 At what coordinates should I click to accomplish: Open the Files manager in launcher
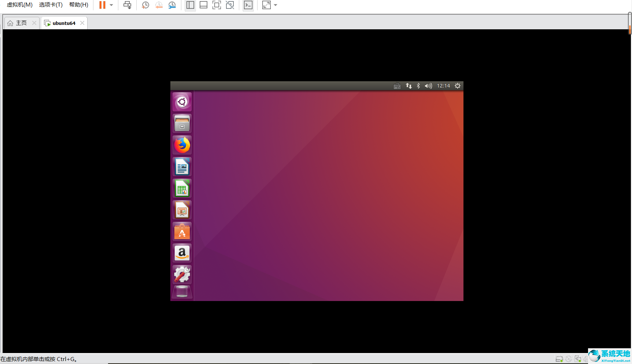(x=182, y=123)
